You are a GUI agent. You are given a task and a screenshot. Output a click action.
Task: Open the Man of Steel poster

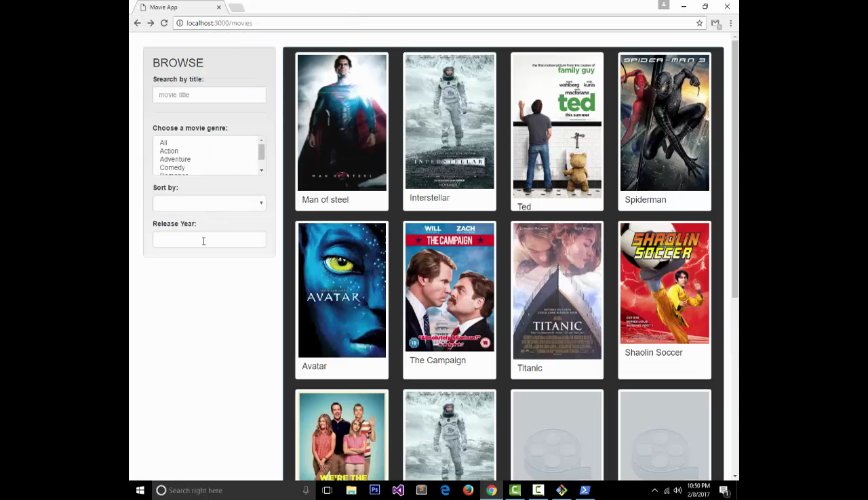click(x=342, y=122)
